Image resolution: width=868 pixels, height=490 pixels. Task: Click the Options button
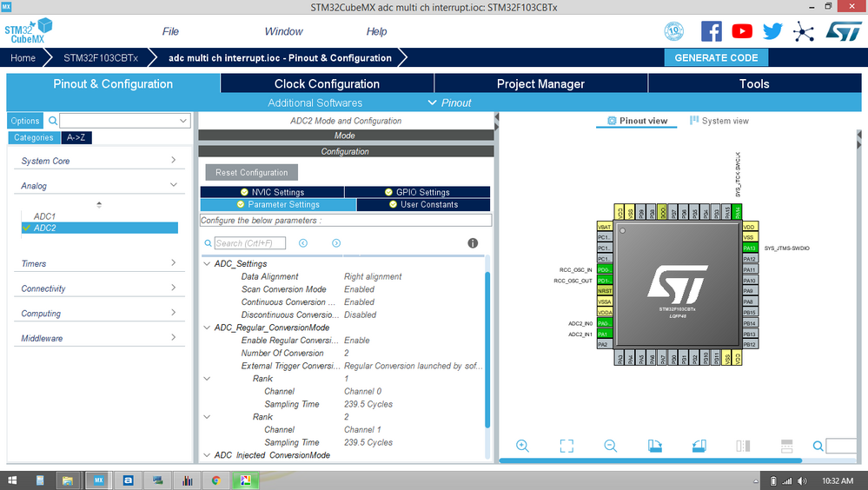pyautogui.click(x=25, y=121)
